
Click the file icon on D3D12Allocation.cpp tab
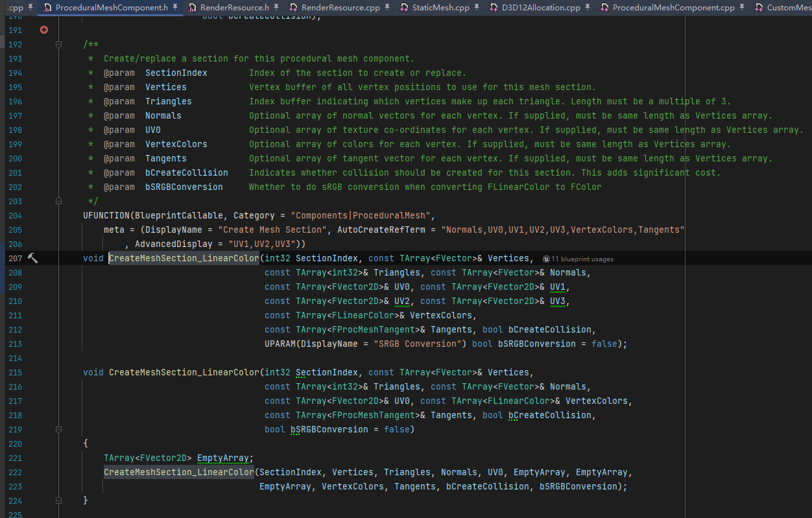[494, 8]
